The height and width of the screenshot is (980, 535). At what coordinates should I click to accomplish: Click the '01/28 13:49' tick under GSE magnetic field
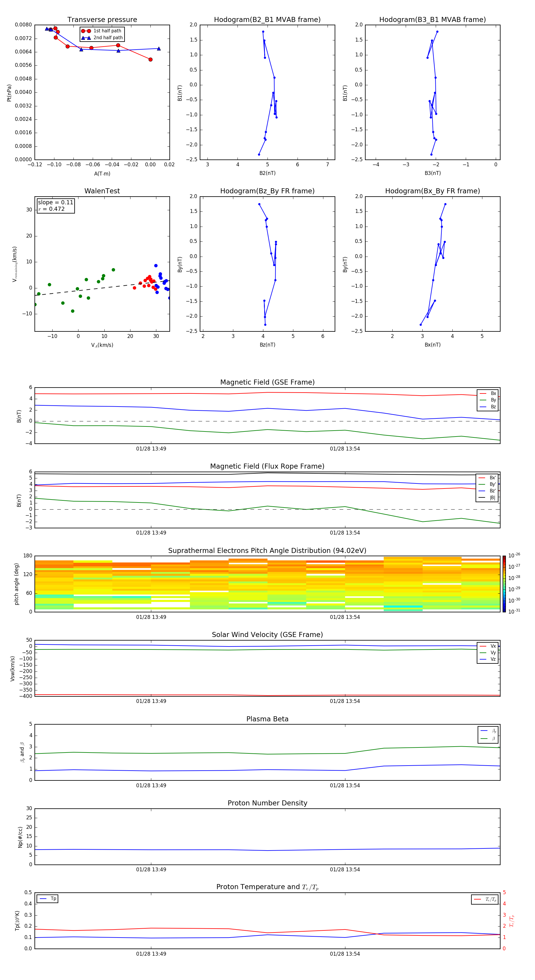coord(151,449)
